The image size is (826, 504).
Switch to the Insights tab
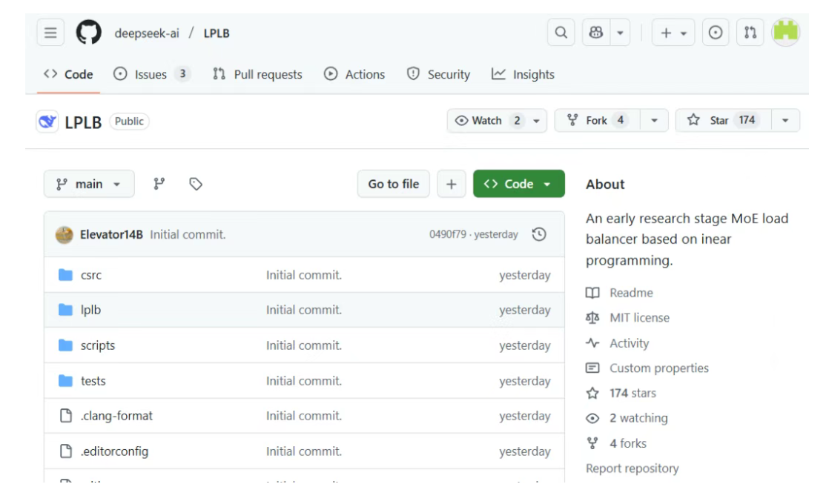pyautogui.click(x=523, y=74)
